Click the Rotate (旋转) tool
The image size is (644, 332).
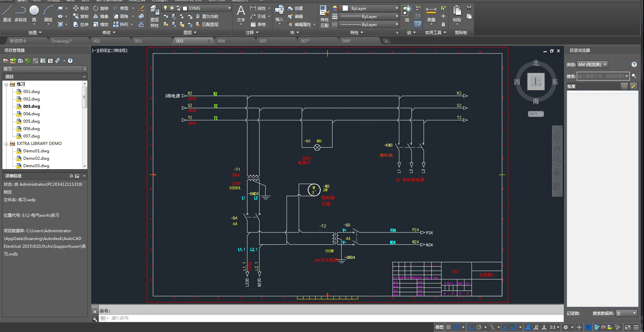[x=101, y=8]
